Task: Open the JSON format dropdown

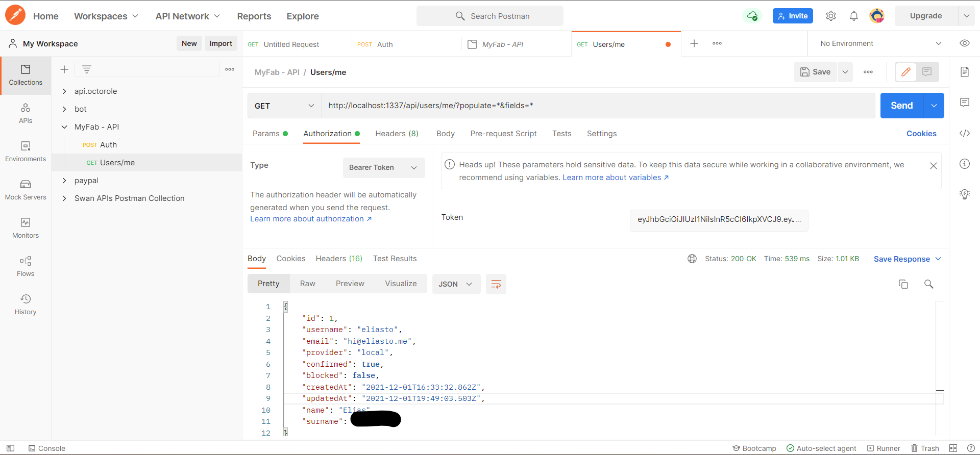Action: 456,284
